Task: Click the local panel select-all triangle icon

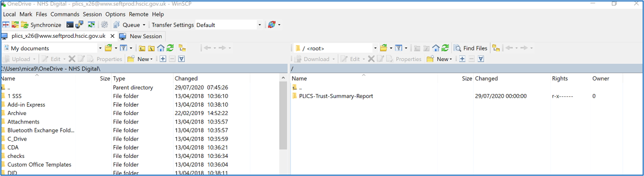Action: [x=181, y=59]
